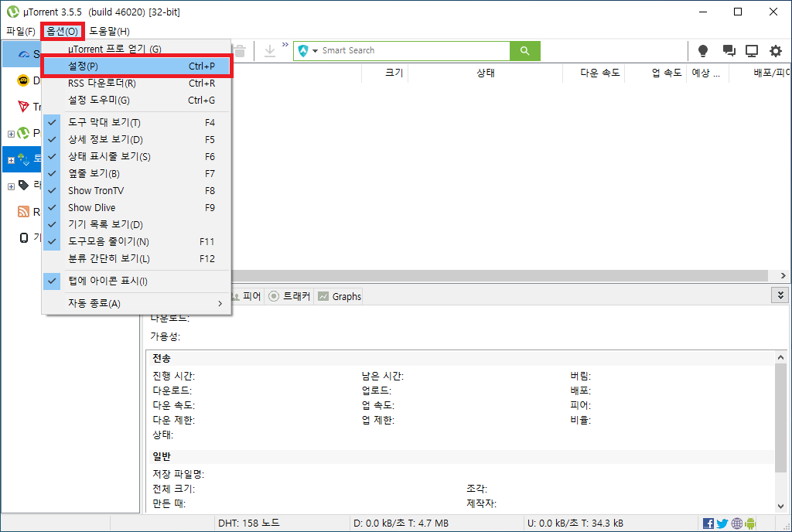Open the chat bubbles icon
This screenshot has width=792, height=532.
click(x=729, y=50)
